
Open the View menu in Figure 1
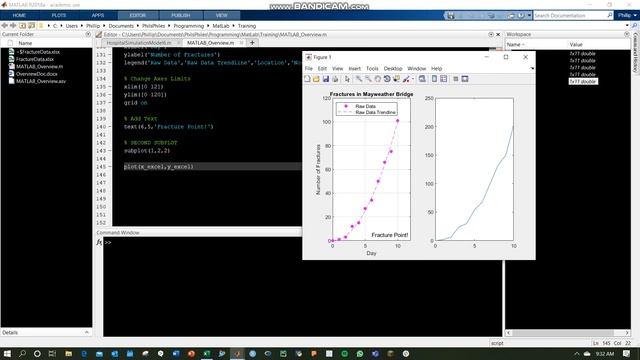(338, 69)
